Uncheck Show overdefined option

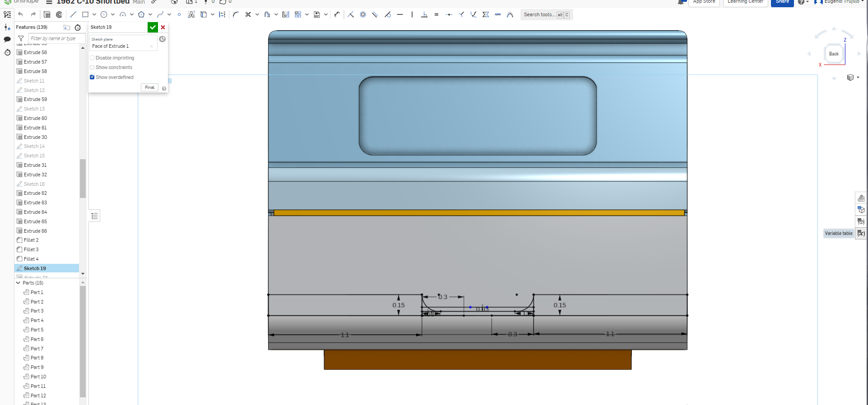[92, 77]
